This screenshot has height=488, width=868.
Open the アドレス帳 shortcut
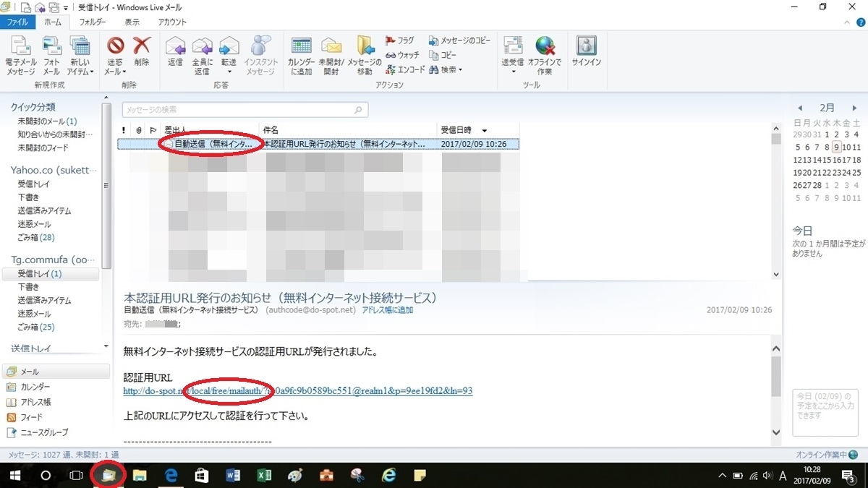click(x=27, y=402)
